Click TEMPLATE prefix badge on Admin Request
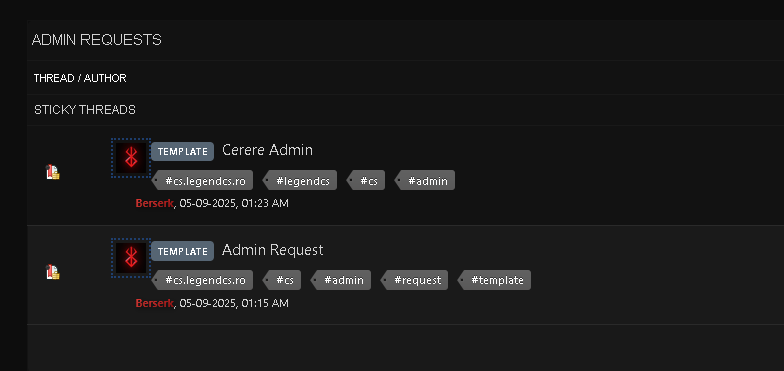 (182, 252)
